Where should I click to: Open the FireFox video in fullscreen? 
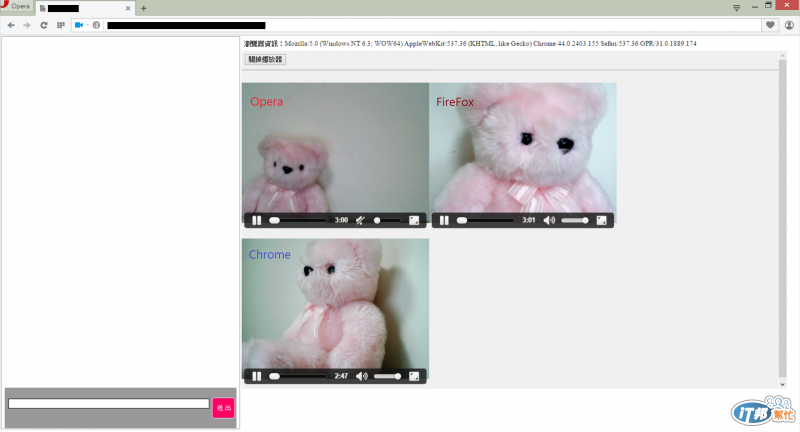click(602, 220)
